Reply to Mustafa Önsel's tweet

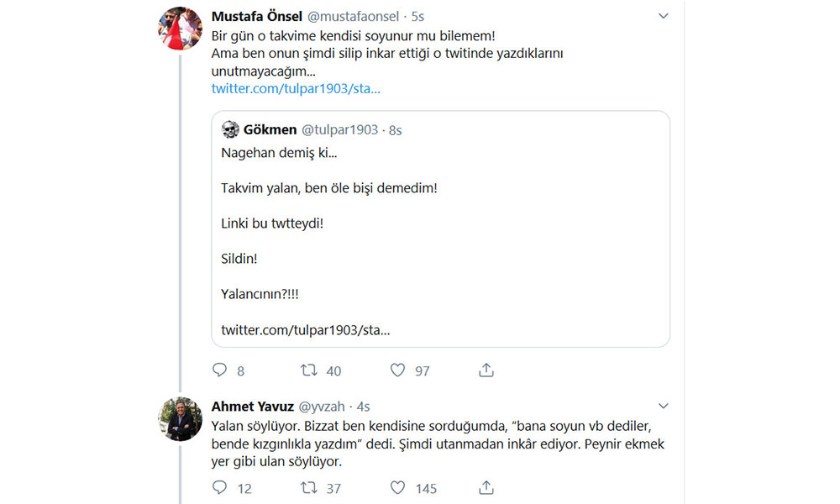[x=220, y=370]
